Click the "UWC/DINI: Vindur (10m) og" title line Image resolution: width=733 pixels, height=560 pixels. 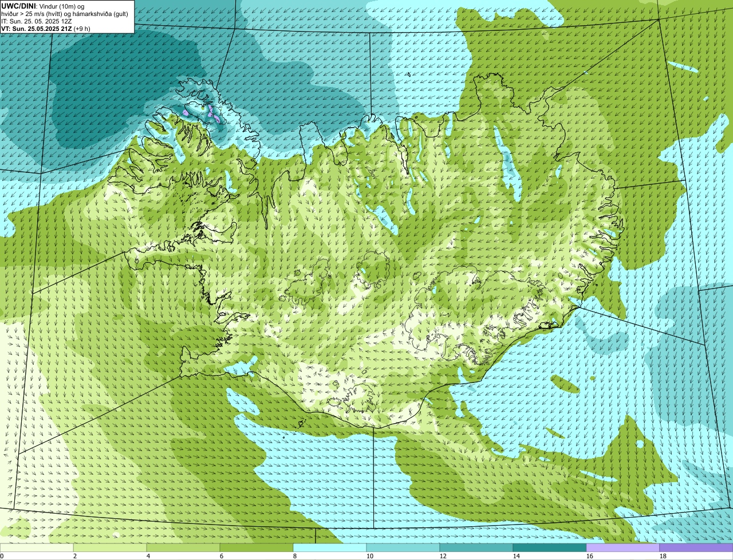(x=43, y=6)
